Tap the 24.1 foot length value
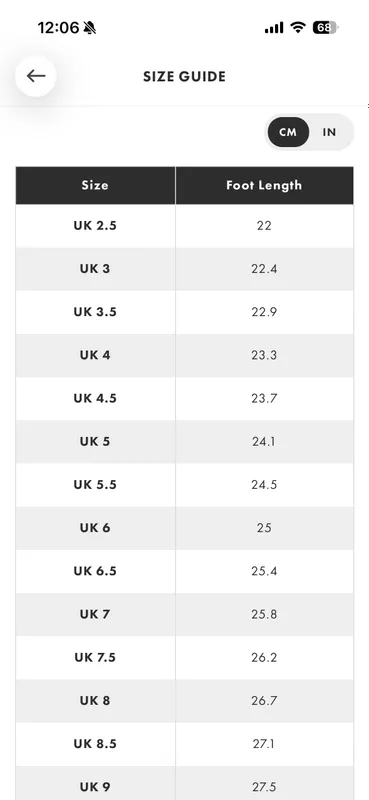This screenshot has height=800, width=369. tap(264, 442)
